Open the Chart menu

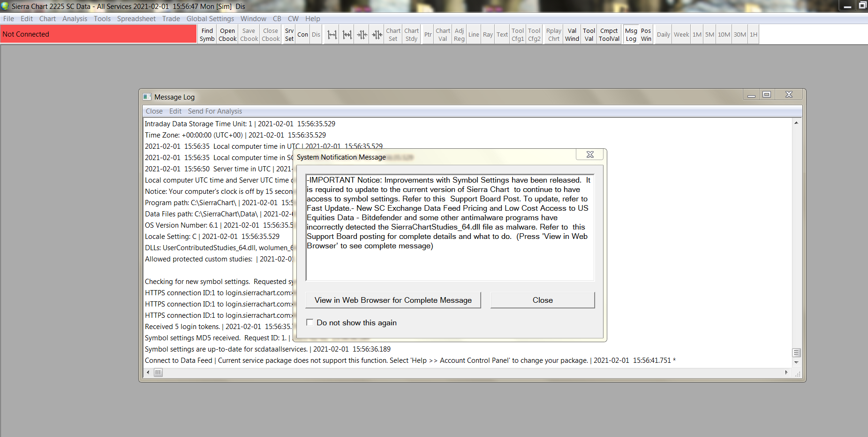(47, 19)
